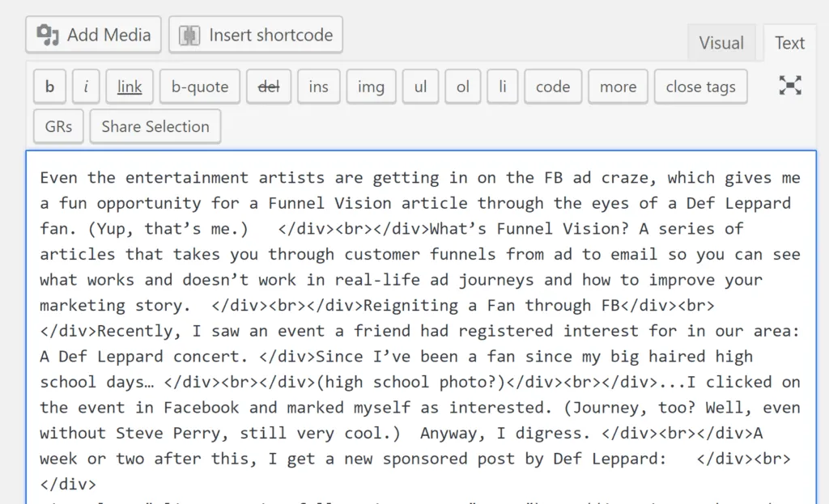Viewport: 829px width, 504px height.
Task: Apply bold with the b button
Action: tap(49, 86)
